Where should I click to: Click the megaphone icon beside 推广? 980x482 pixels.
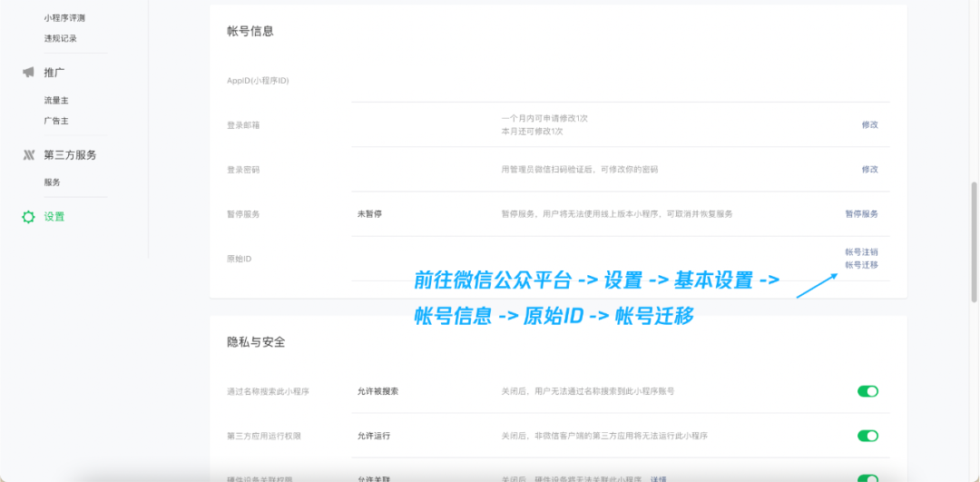[x=28, y=72]
